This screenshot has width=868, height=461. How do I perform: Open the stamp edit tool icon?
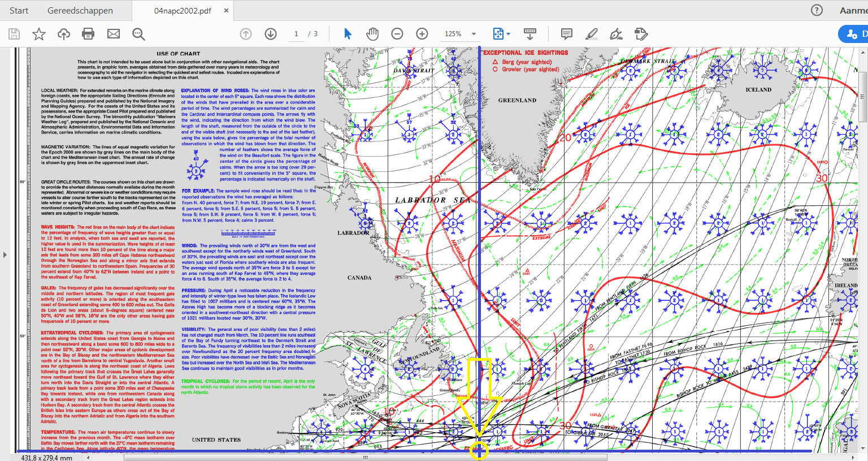pos(641,34)
